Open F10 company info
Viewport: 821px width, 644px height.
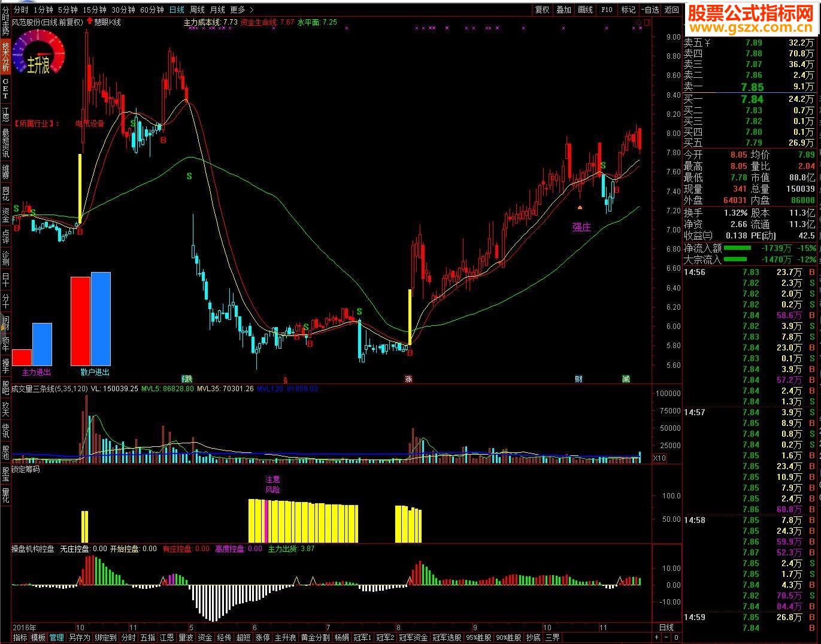[607, 10]
